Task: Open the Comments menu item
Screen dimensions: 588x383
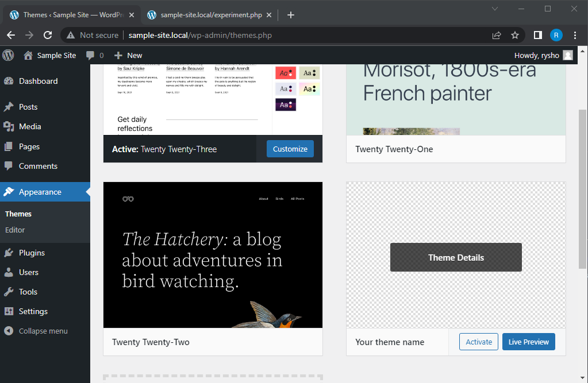Action: (x=45, y=166)
